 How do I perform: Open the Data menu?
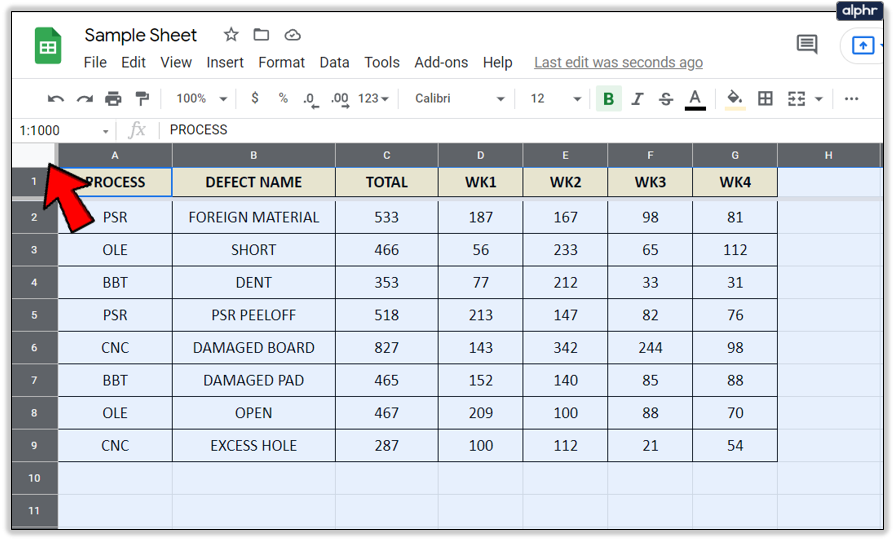tap(334, 62)
